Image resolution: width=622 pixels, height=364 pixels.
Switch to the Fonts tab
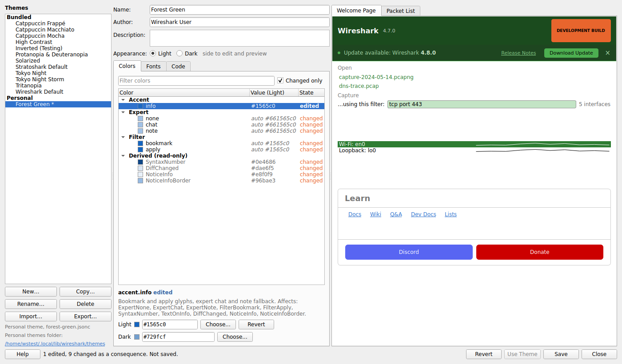(x=154, y=66)
